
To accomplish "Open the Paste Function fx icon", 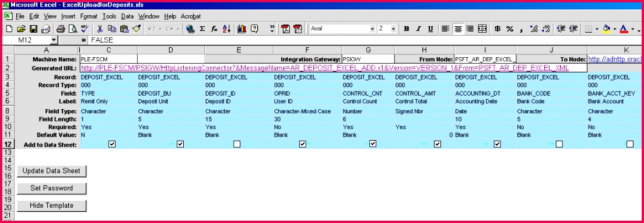I will [214, 29].
